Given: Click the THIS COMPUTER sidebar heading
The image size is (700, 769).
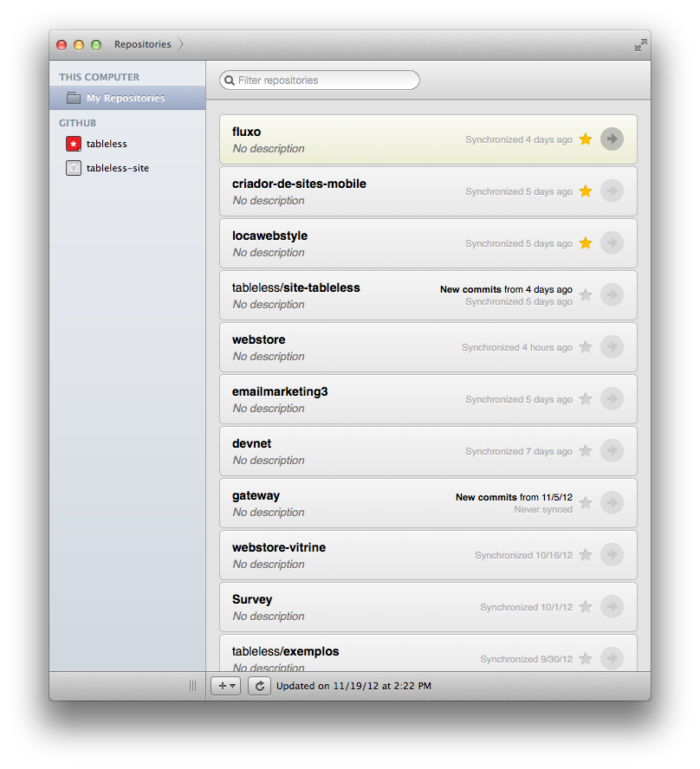Looking at the screenshot, I should [x=99, y=77].
